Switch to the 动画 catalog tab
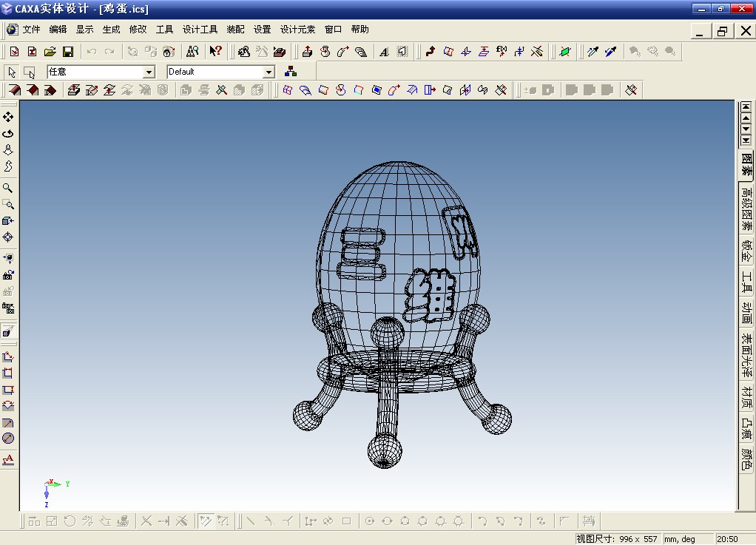 click(746, 314)
